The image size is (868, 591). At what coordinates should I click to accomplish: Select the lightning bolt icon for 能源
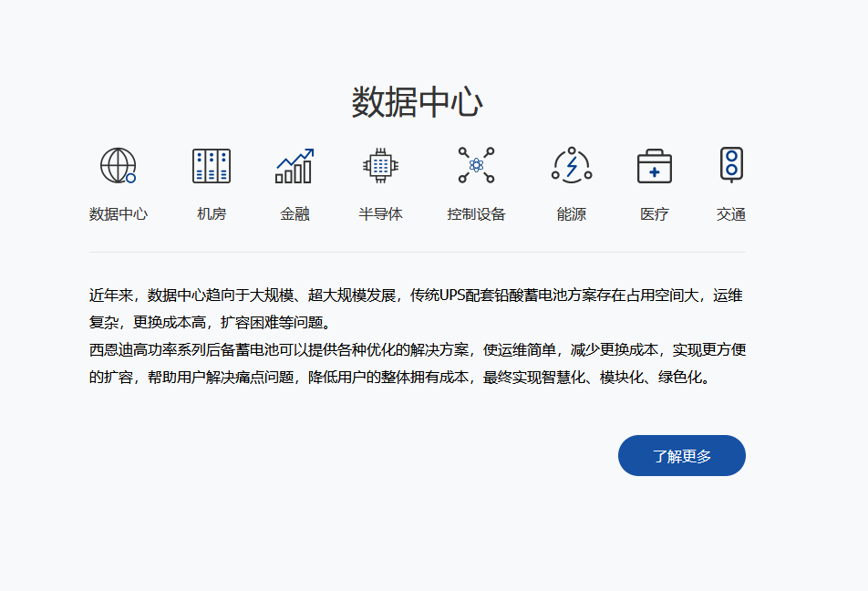click(572, 165)
